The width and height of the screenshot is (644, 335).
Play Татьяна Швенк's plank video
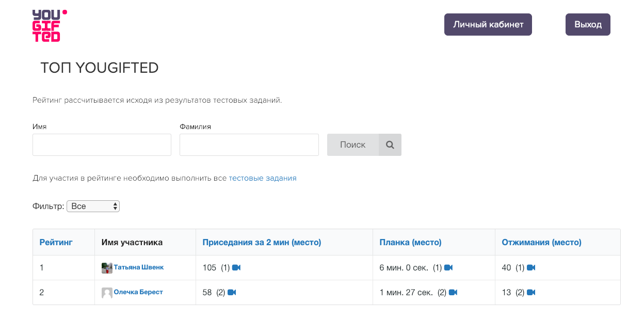448,267
